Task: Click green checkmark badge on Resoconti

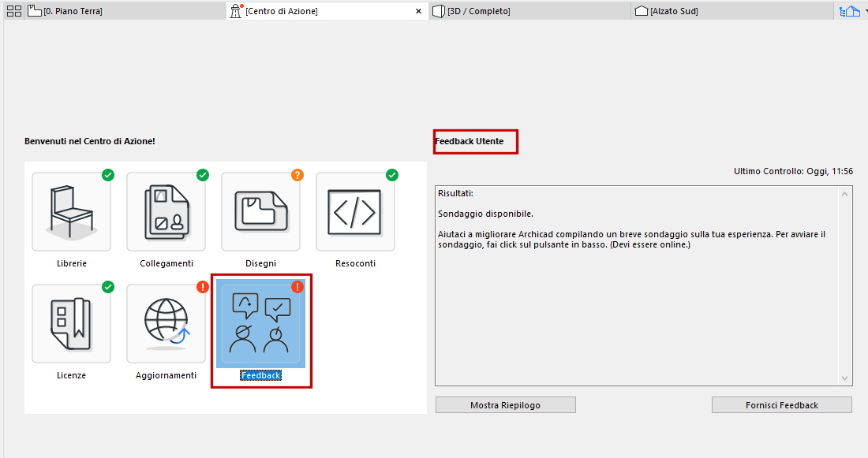Action: [392, 175]
